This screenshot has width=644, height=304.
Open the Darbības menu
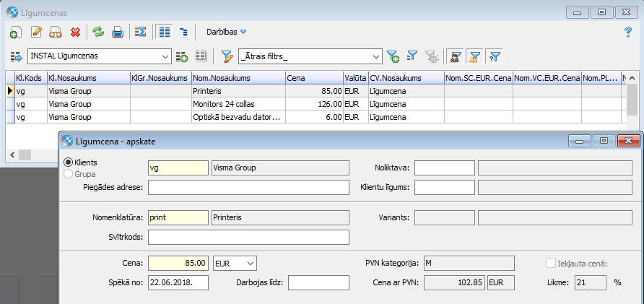pyautogui.click(x=227, y=32)
